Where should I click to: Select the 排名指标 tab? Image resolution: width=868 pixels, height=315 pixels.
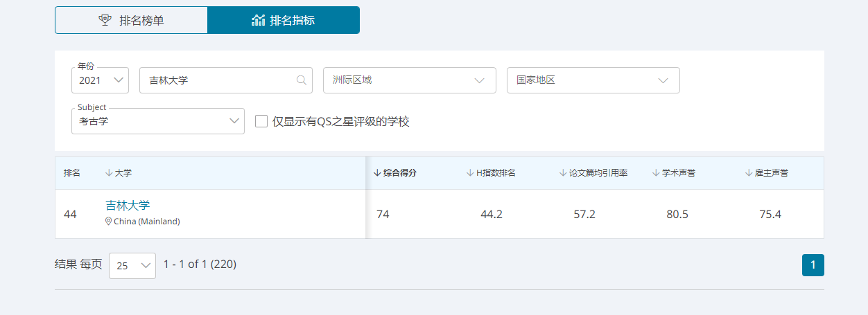point(283,20)
